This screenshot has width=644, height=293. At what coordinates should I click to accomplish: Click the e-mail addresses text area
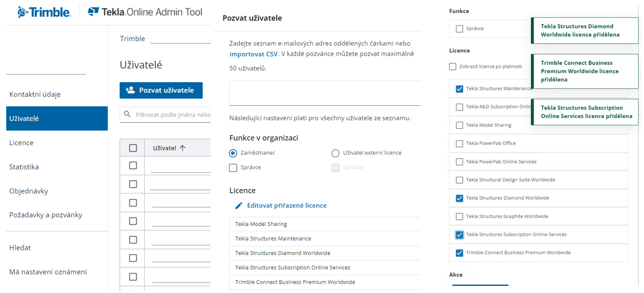point(325,93)
